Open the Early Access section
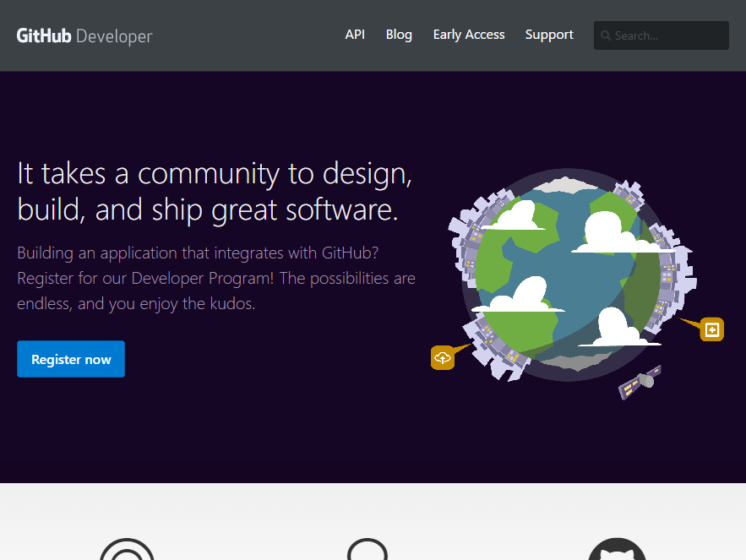Viewport: 746px width, 560px height. (x=469, y=35)
